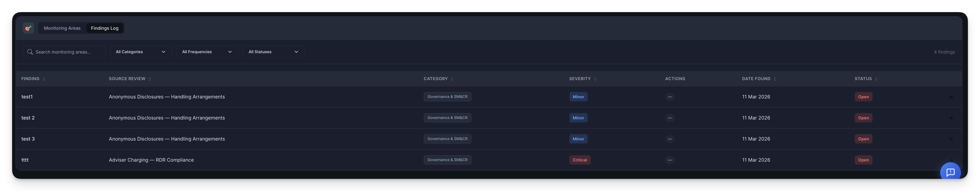This screenshot has width=980, height=191.
Task: Focus the Search monitoring areas field
Action: click(x=64, y=52)
